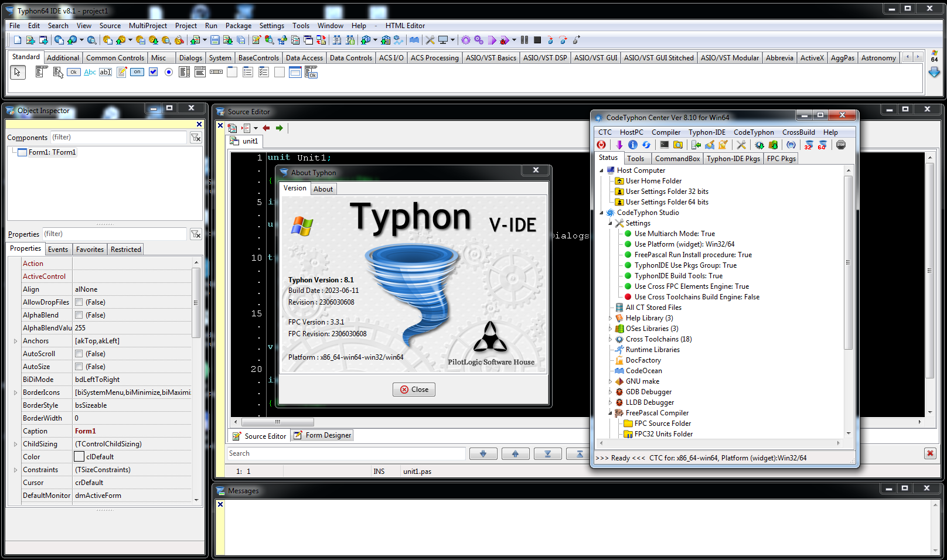Expand the ChildSizing property

[x=15, y=444]
